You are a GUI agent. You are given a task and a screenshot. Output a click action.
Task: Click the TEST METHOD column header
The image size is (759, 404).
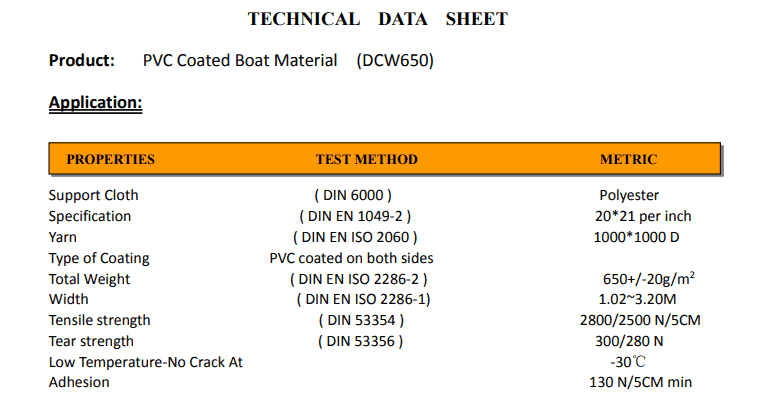(366, 159)
